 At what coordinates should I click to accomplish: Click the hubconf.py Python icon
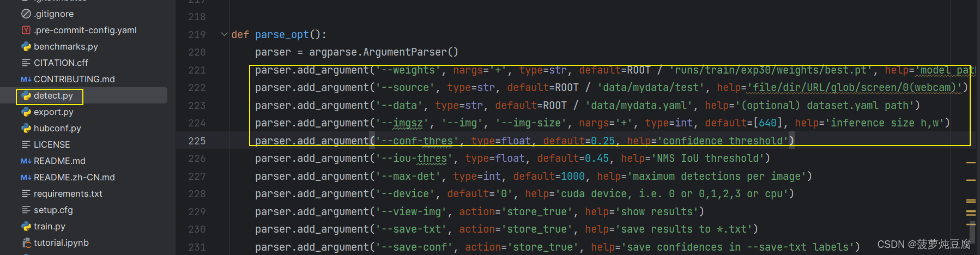point(26,128)
